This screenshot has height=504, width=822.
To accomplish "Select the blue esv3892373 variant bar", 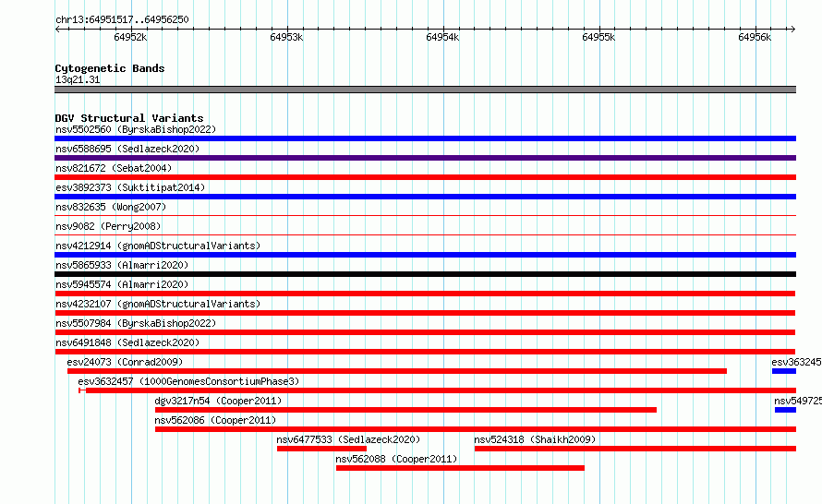I will [x=425, y=197].
